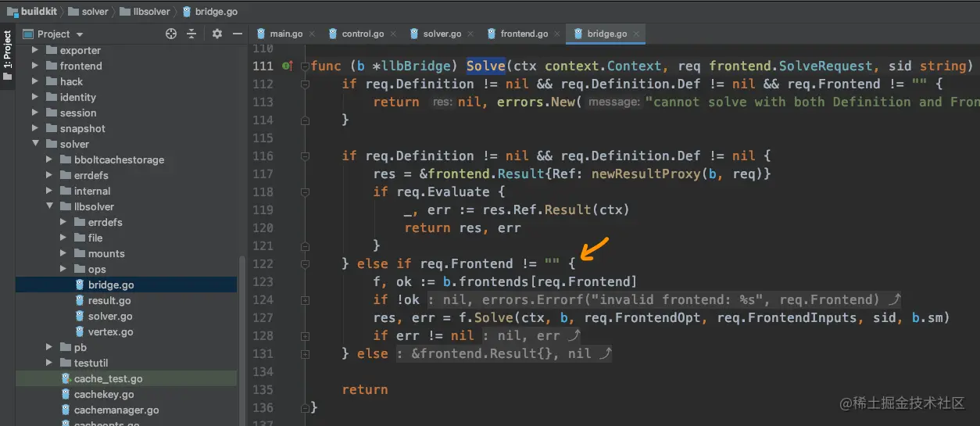The width and height of the screenshot is (980, 426).
Task: Collapse the llbsolver folder in tree
Action: click(x=49, y=206)
